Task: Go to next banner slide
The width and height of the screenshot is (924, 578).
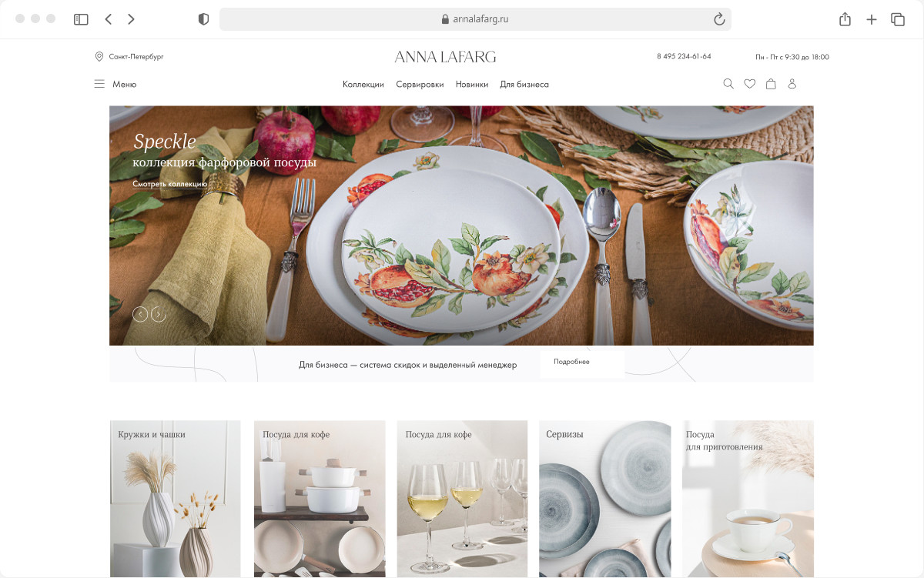Action: click(x=159, y=314)
